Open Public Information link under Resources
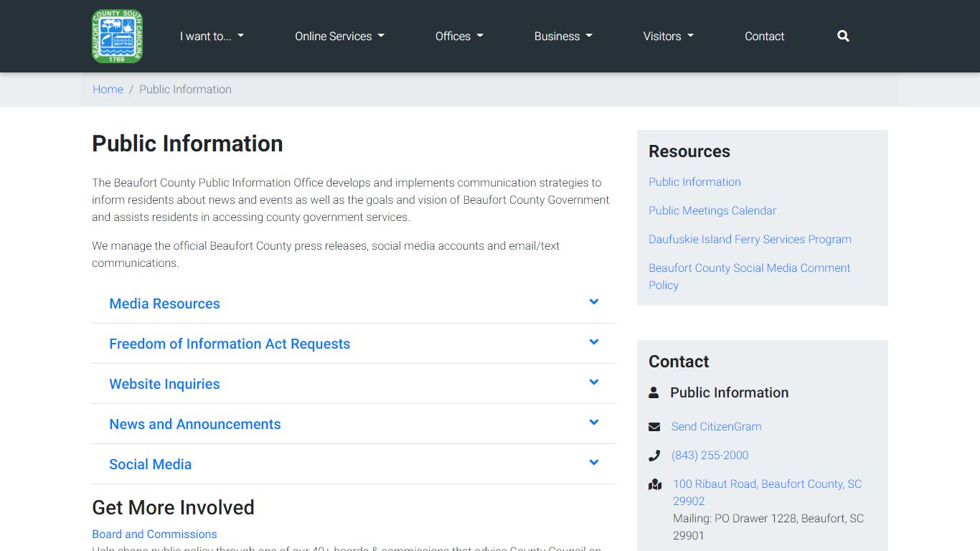Viewport: 980px width, 551px height. [x=694, y=182]
